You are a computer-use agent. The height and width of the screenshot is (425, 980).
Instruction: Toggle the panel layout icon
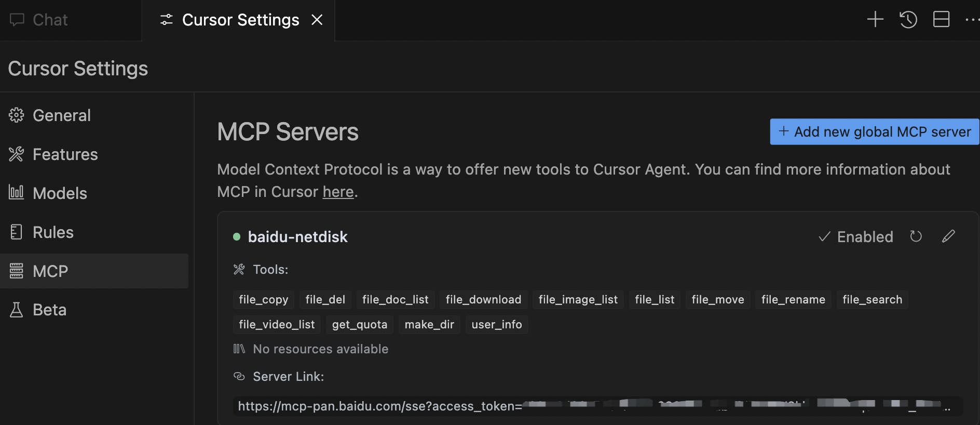click(x=941, y=19)
